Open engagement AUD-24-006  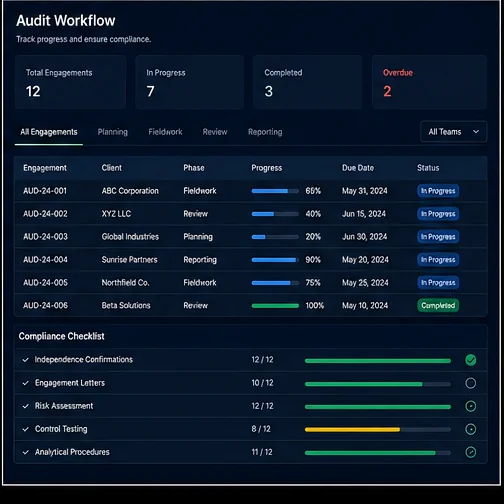[45, 305]
